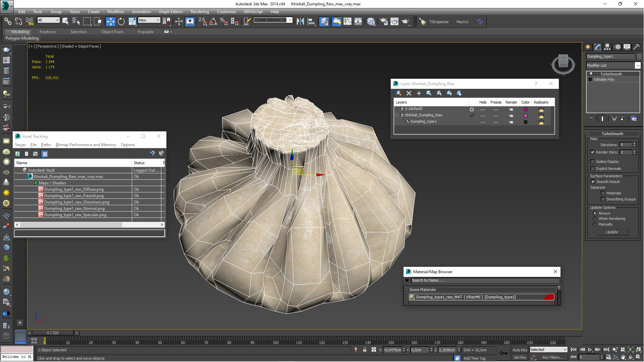
Task: Switch Asset Tracking to table view
Action: (x=45, y=154)
